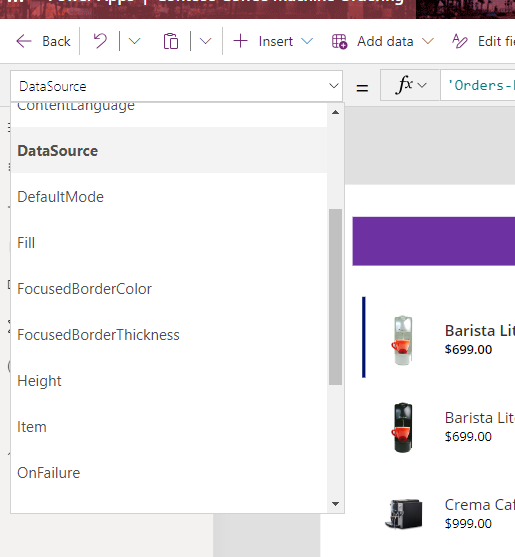This screenshot has height=557, width=515.
Task: Click the Back arrow icon
Action: pyautogui.click(x=24, y=41)
